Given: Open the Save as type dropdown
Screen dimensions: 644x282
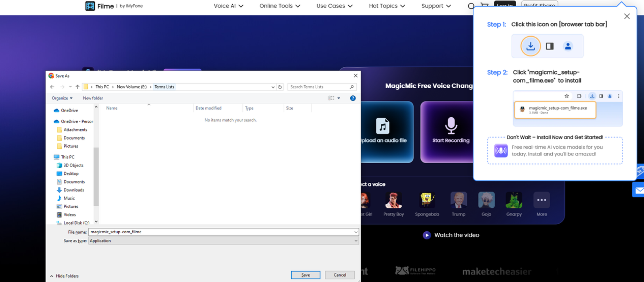Looking at the screenshot, I should pyautogui.click(x=223, y=241).
